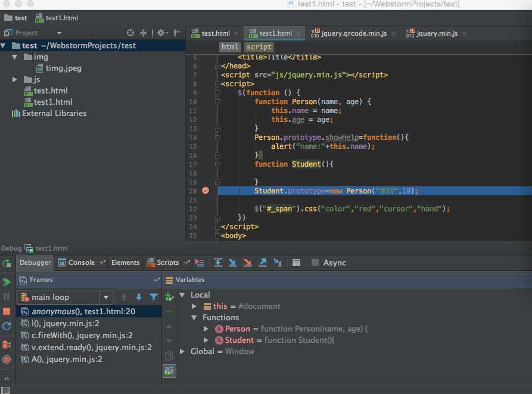Click Step Out debugger icon

263,262
